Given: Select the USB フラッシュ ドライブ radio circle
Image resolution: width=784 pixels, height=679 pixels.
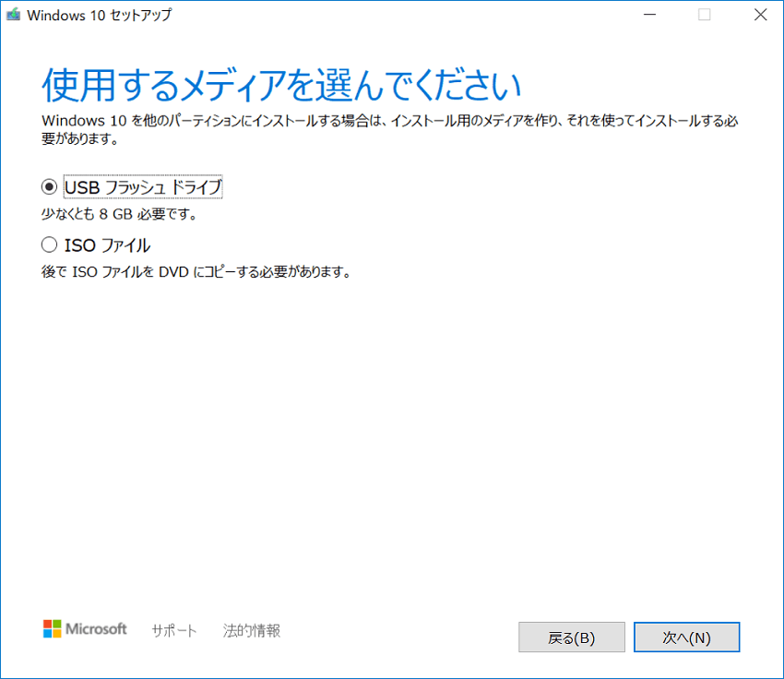Looking at the screenshot, I should pyautogui.click(x=50, y=186).
